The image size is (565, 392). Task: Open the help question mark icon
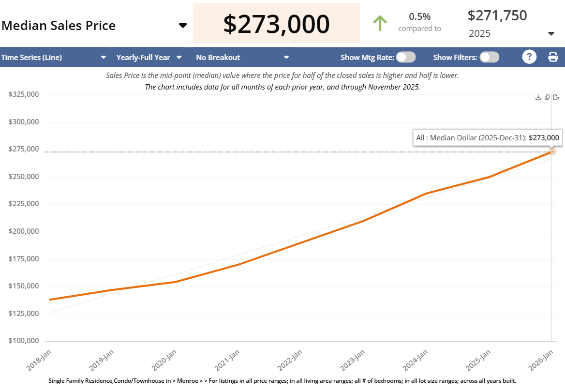coord(529,57)
